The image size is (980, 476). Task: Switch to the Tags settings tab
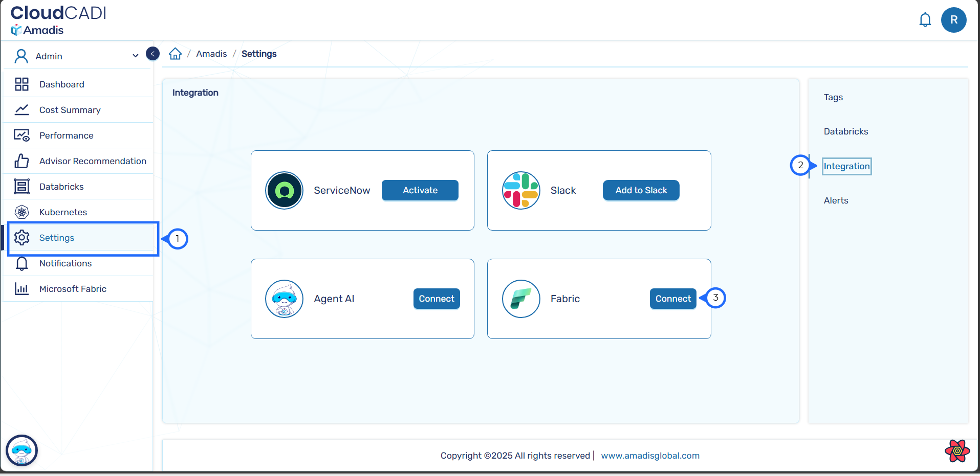(x=833, y=97)
